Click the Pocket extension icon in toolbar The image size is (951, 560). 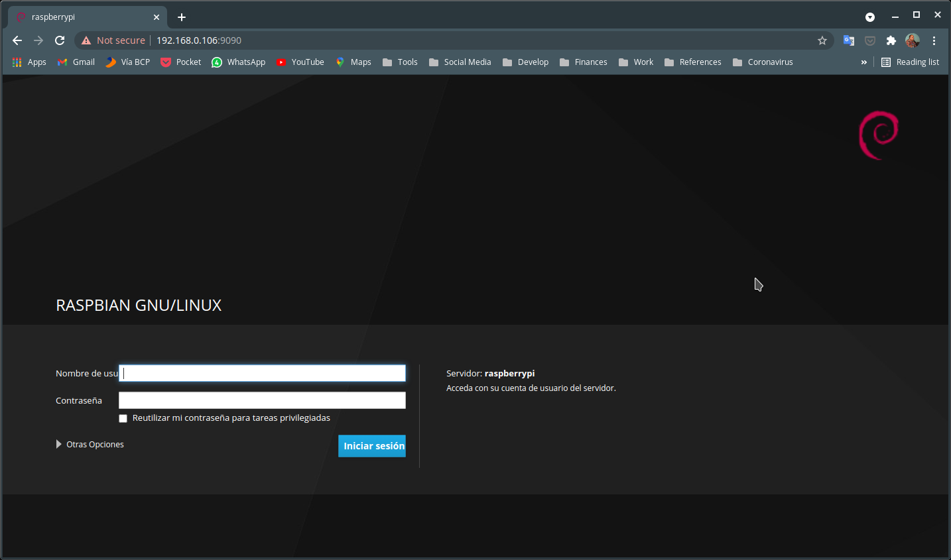click(x=870, y=40)
